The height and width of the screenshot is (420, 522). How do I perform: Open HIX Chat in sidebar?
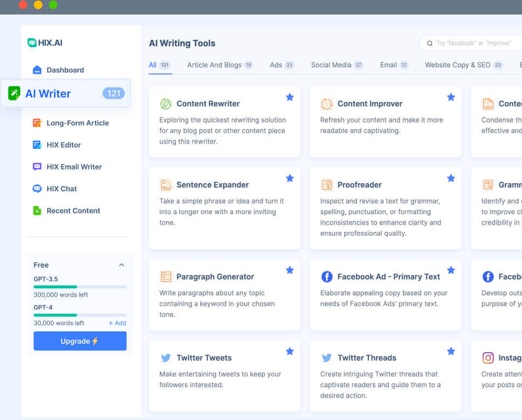[x=62, y=189]
